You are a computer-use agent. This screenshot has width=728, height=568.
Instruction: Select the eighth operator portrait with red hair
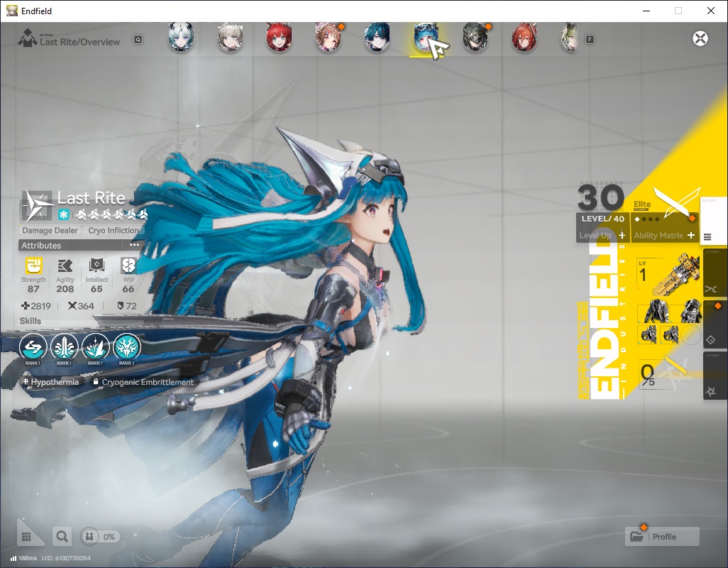point(524,37)
